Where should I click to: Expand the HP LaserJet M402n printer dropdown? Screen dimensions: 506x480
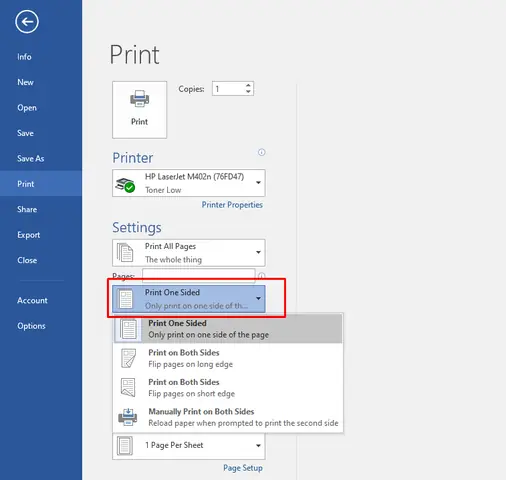pos(258,183)
